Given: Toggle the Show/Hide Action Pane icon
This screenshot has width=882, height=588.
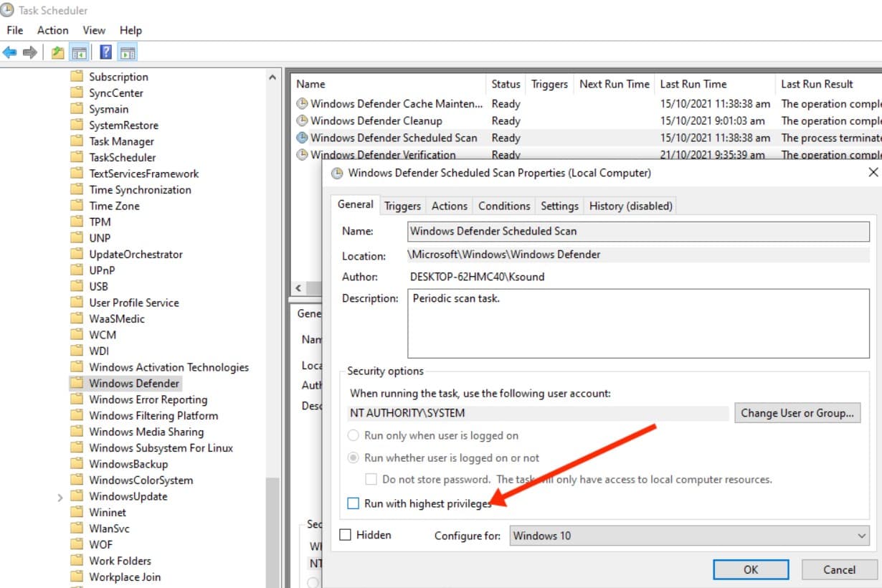Looking at the screenshot, I should (x=128, y=52).
